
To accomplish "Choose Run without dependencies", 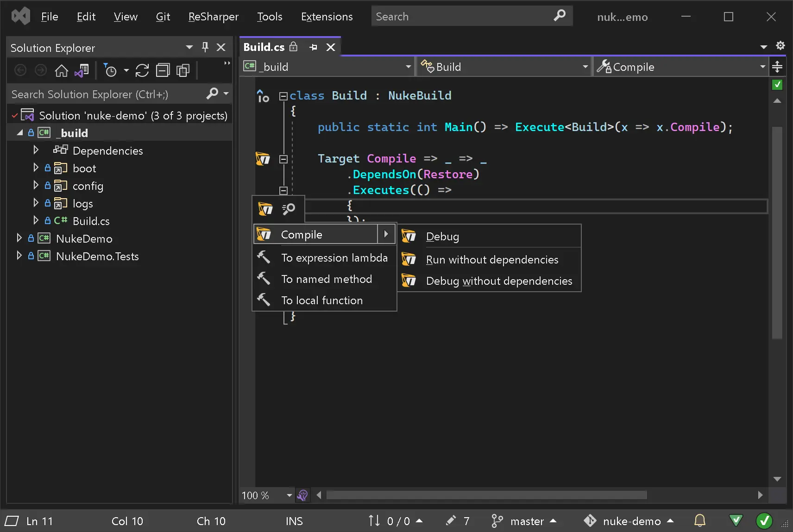I will (x=490, y=260).
